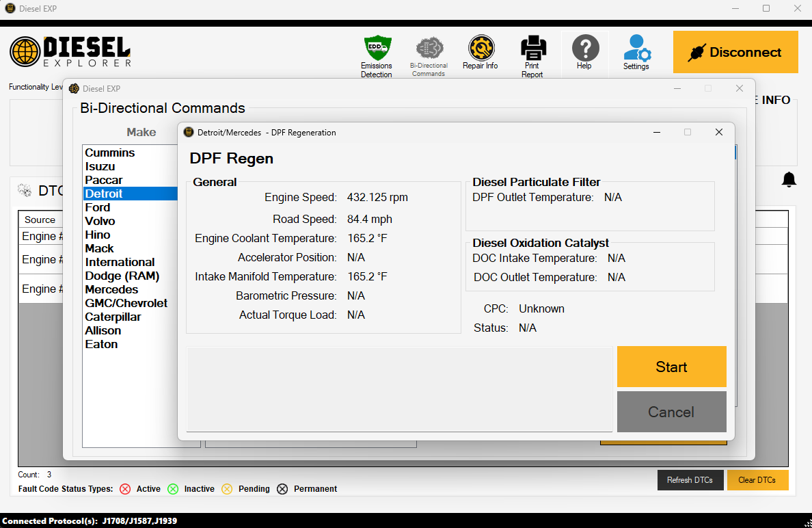Click the Print Report icon
The width and height of the screenshot is (812, 528).
(x=532, y=56)
